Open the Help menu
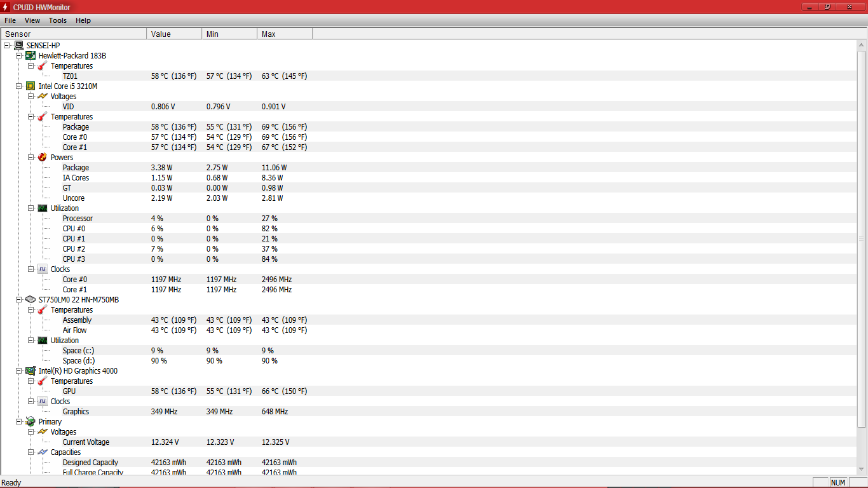The height and width of the screenshot is (488, 868). 83,20
